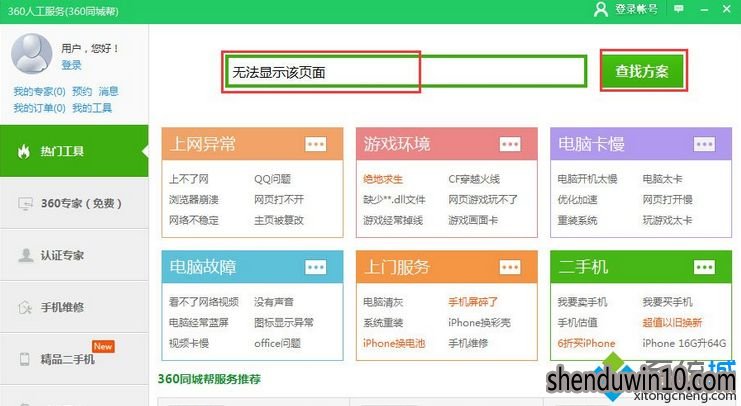Image resolution: width=741 pixels, height=406 pixels.
Task: Open the 预约 link
Action: 82,91
